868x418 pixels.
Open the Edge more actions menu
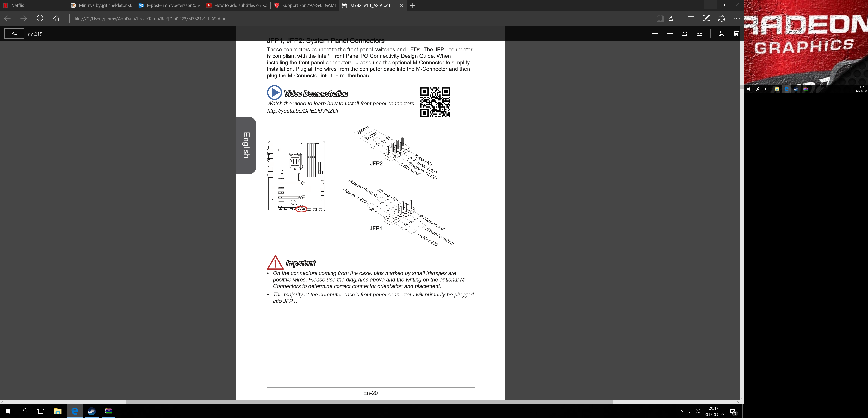click(x=737, y=19)
